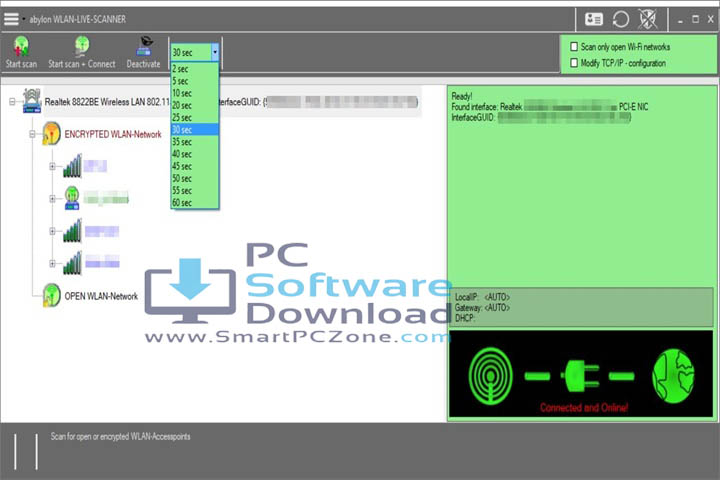Viewport: 720px width, 480px height.
Task: Click the Start scan icon
Action: click(x=21, y=46)
